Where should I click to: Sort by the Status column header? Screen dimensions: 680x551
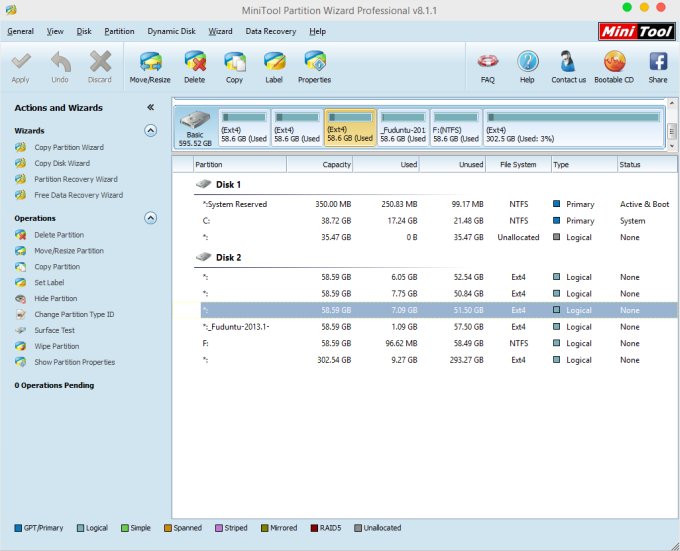(x=647, y=164)
